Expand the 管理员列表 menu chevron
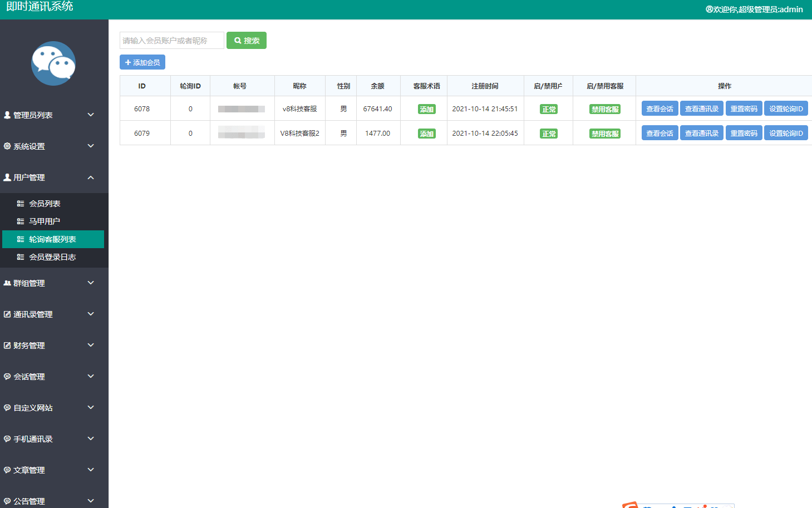This screenshot has height=508, width=812. click(91, 115)
